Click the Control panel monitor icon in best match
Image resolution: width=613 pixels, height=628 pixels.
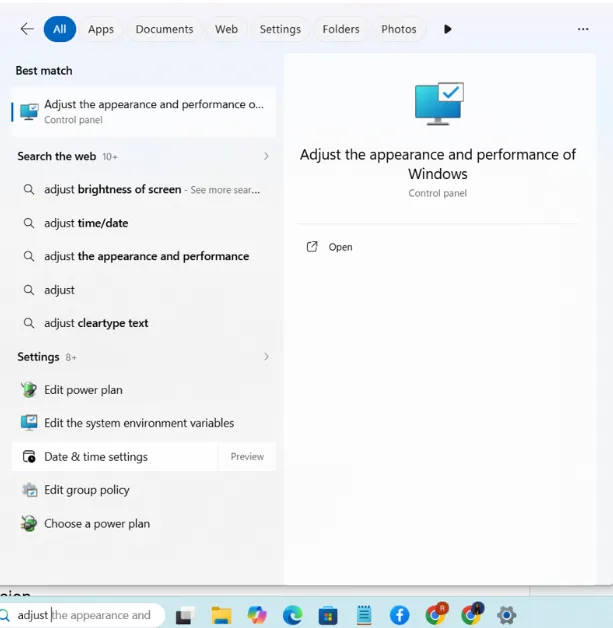29,112
